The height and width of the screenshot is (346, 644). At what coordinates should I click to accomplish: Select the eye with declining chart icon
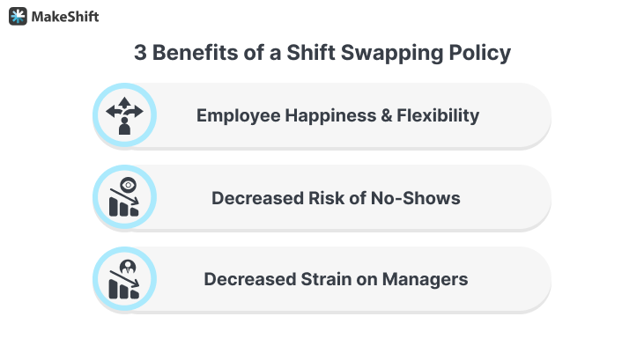(124, 197)
